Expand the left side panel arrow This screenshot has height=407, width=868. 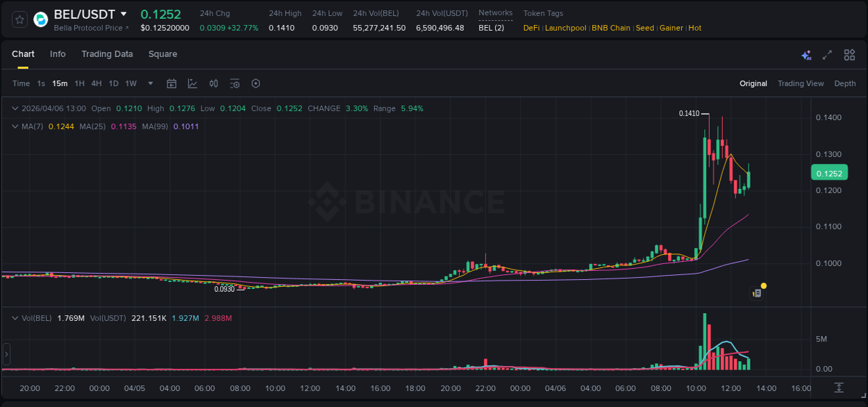pos(6,354)
